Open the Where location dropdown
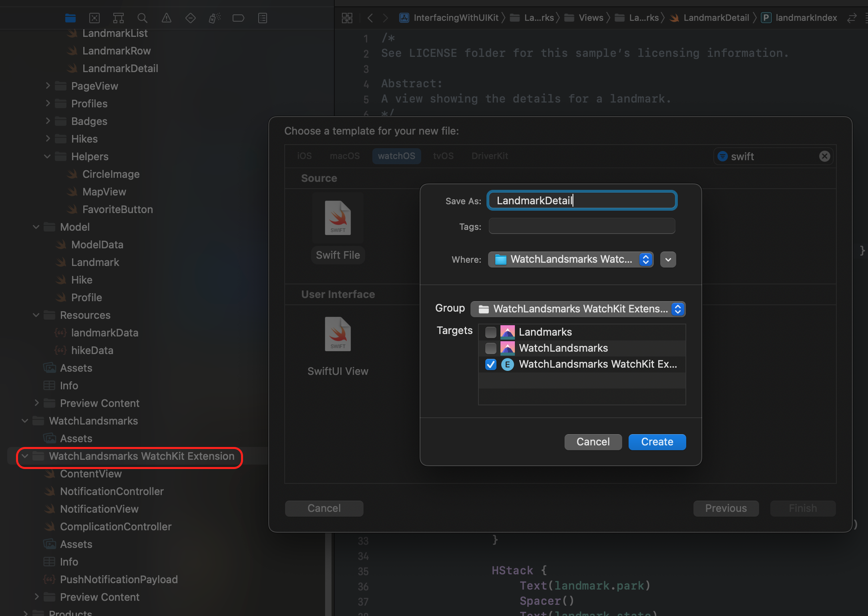The image size is (868, 616). click(571, 260)
